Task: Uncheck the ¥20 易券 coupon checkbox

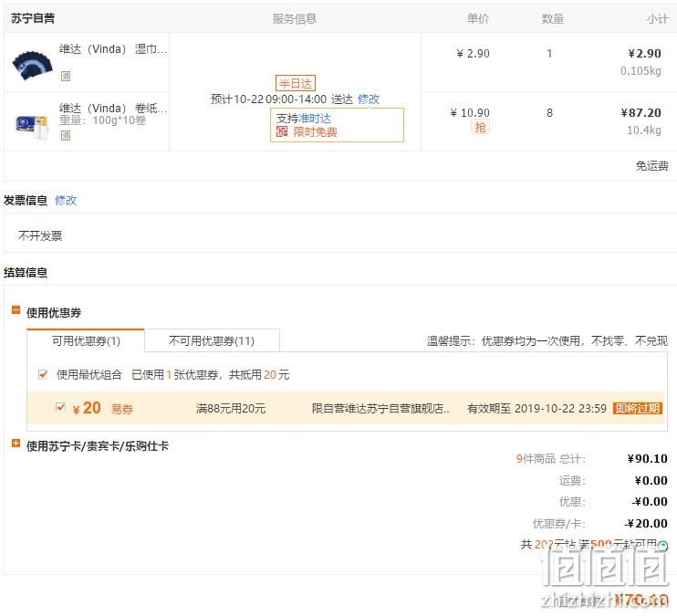Action: [61, 407]
